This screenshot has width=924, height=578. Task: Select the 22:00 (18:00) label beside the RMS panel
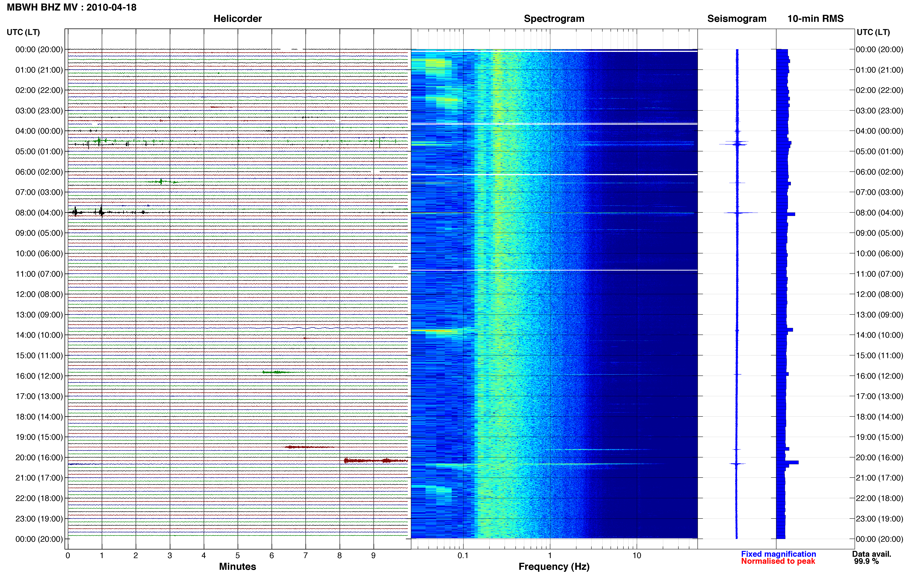pyautogui.click(x=879, y=498)
